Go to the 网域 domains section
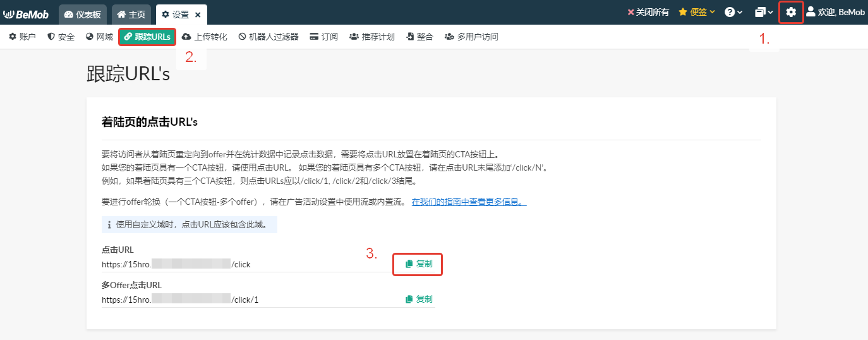Image resolution: width=868 pixels, height=340 pixels. pos(99,37)
